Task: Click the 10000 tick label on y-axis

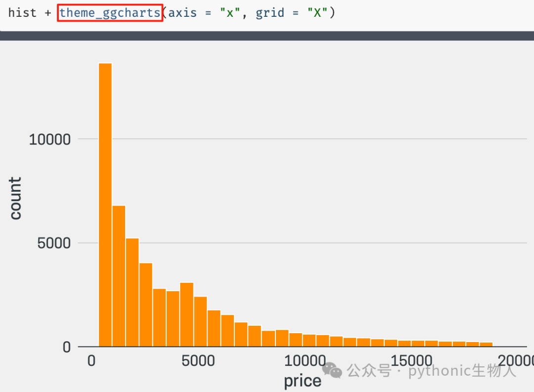Action: click(x=50, y=139)
